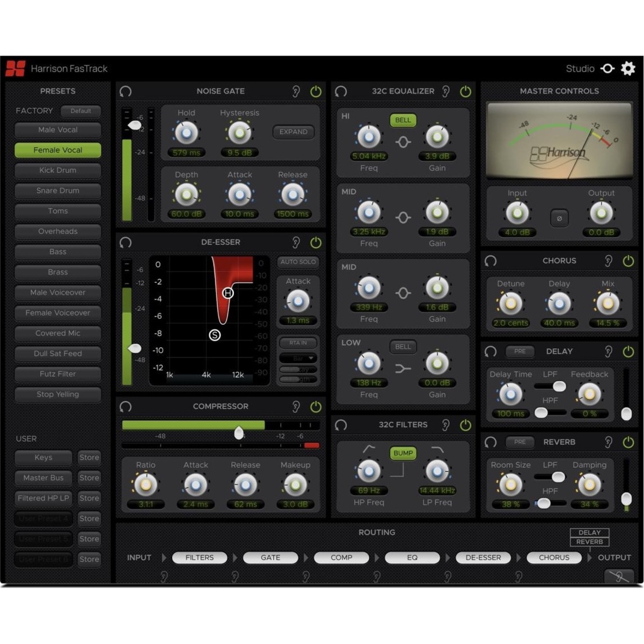The height and width of the screenshot is (644, 644).
Task: Toggle Delay power button
Action: click(628, 352)
